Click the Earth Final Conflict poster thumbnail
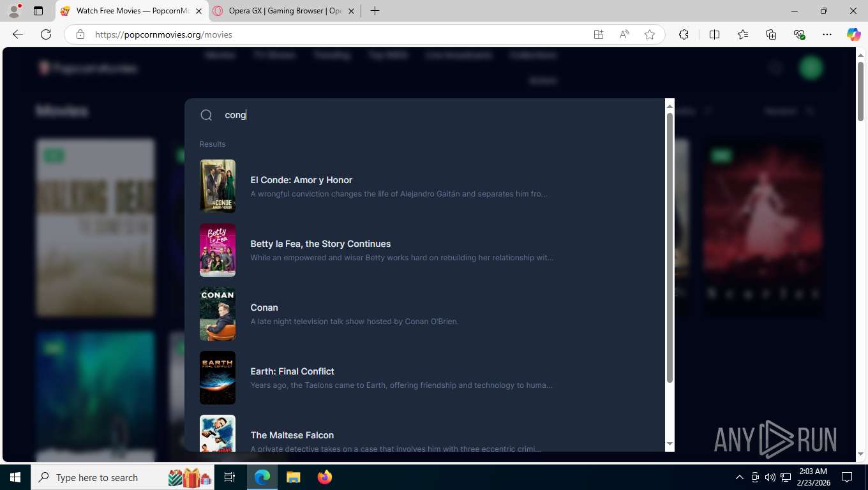Screen dimensions: 868x490 coord(218,378)
